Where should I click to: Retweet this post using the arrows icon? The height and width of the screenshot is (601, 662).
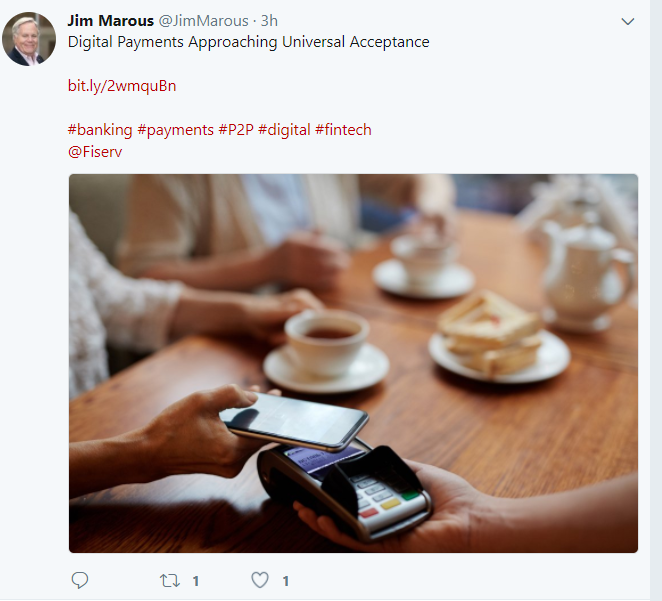point(170,581)
